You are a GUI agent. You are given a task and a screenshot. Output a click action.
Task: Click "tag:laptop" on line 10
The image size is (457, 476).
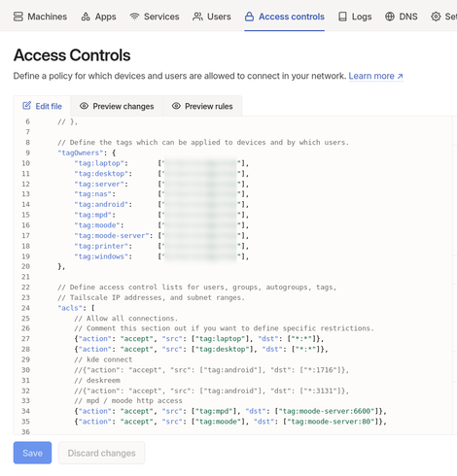pos(99,163)
